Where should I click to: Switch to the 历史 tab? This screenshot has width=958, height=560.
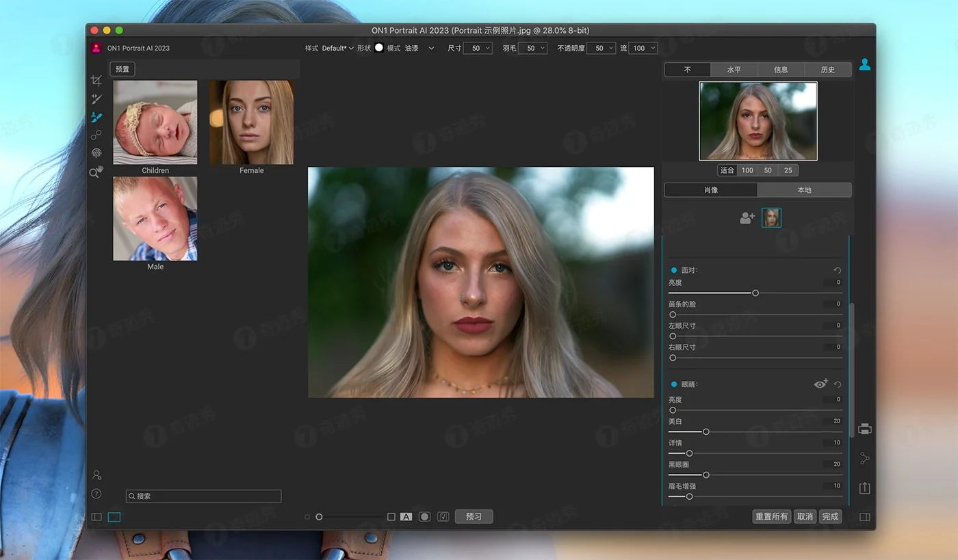[x=827, y=70]
